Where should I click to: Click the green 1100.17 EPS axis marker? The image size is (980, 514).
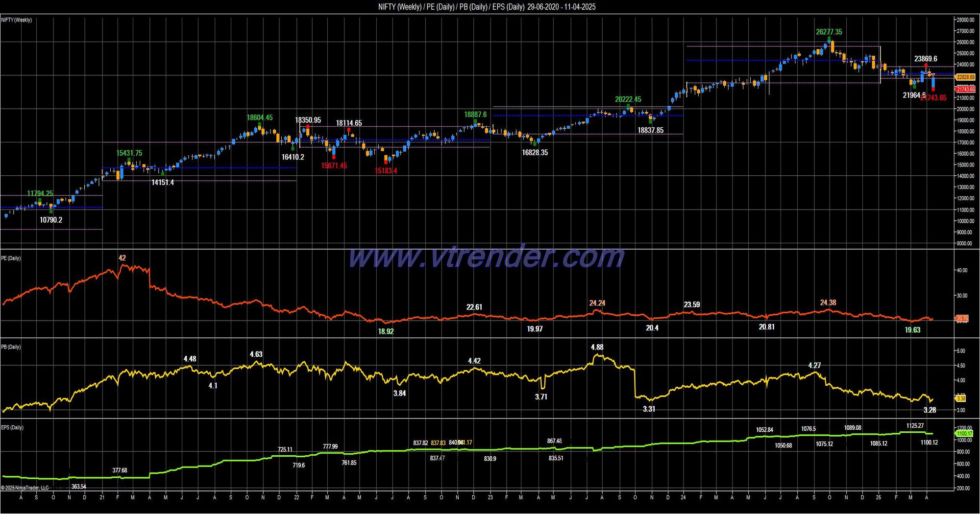964,434
